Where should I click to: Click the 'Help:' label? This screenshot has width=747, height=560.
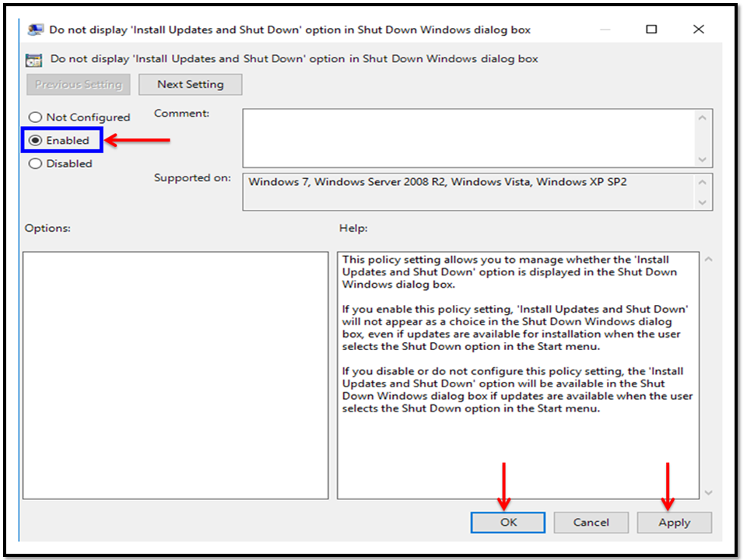(353, 228)
